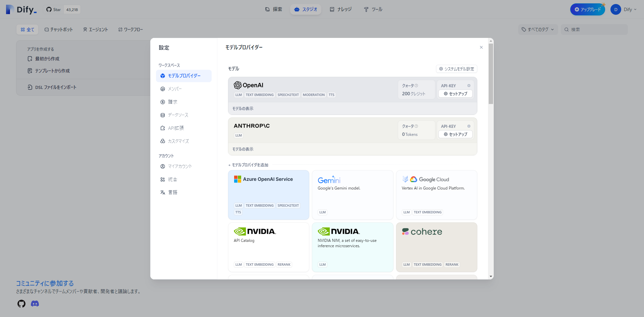The height and width of the screenshot is (317, 644).
Task: Open Discord community icon
Action: [x=35, y=304]
